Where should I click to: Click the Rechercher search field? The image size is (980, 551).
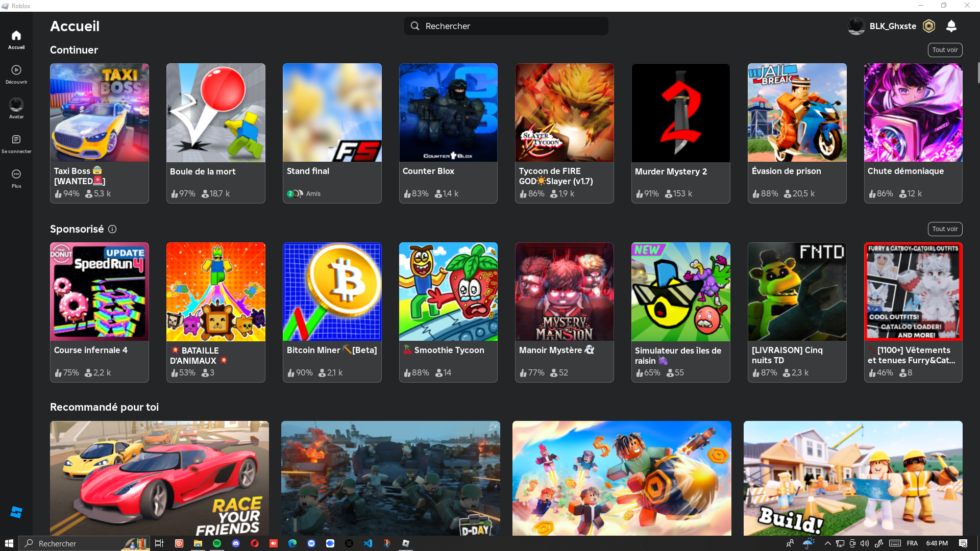(x=506, y=26)
